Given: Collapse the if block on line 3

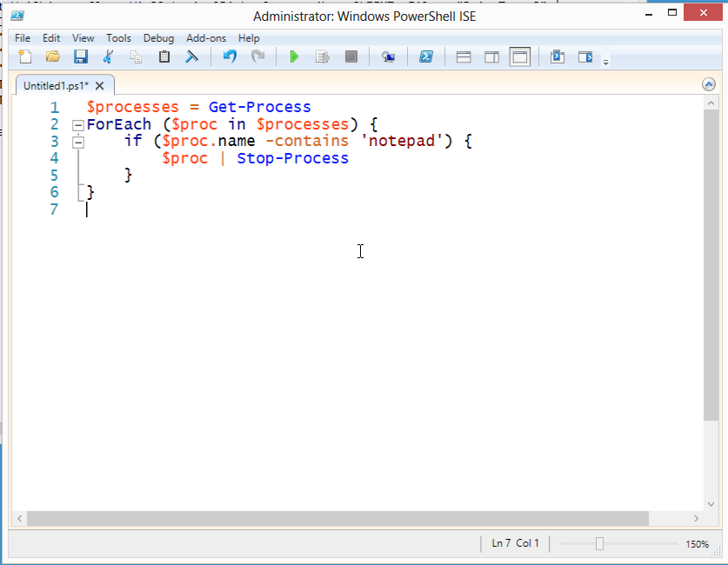Looking at the screenshot, I should [x=77, y=142].
